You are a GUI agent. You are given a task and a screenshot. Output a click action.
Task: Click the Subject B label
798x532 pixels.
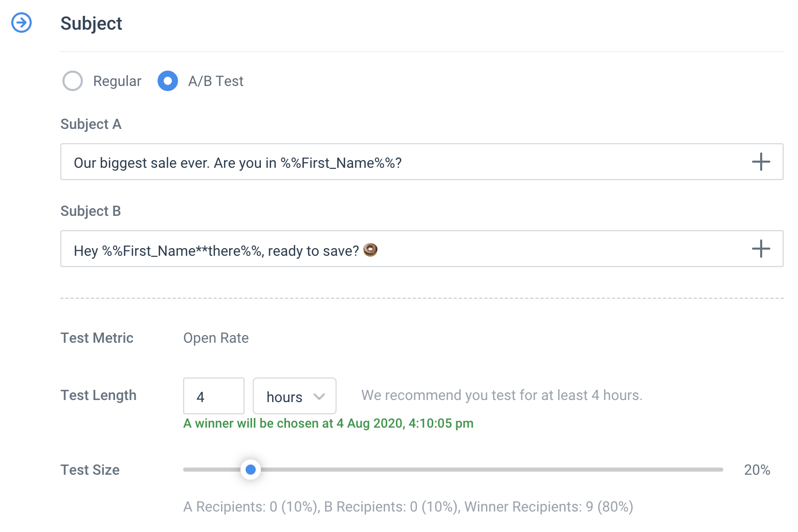pos(91,211)
